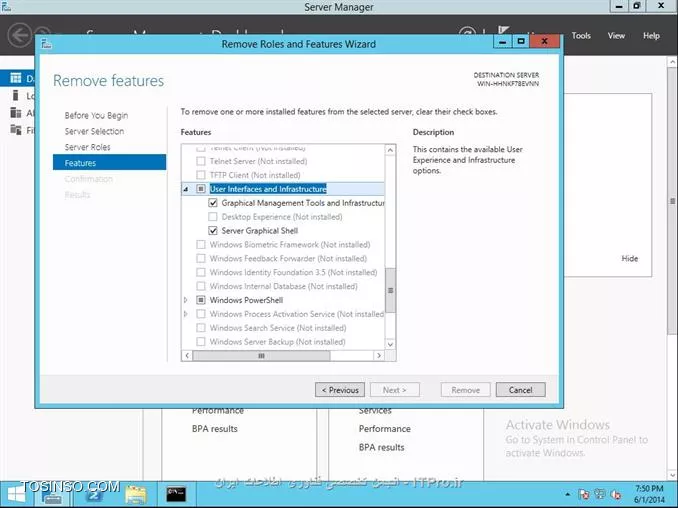Open File Explorer from the taskbar
Viewport: 678px width, 508px height.
(136, 494)
